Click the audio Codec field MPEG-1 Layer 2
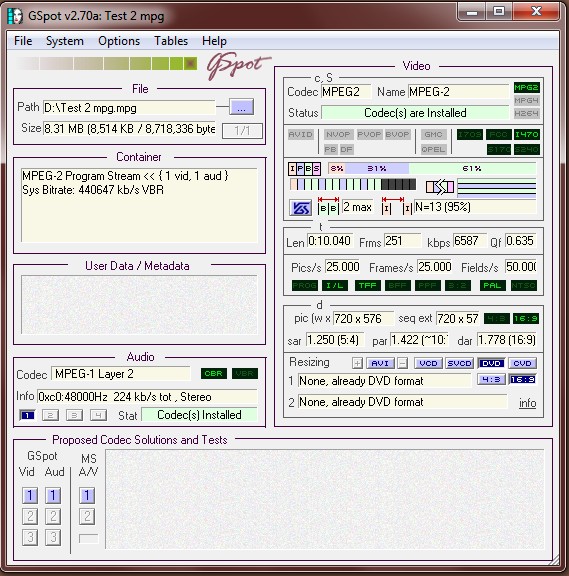Image resolution: width=569 pixels, height=576 pixels. [121, 374]
